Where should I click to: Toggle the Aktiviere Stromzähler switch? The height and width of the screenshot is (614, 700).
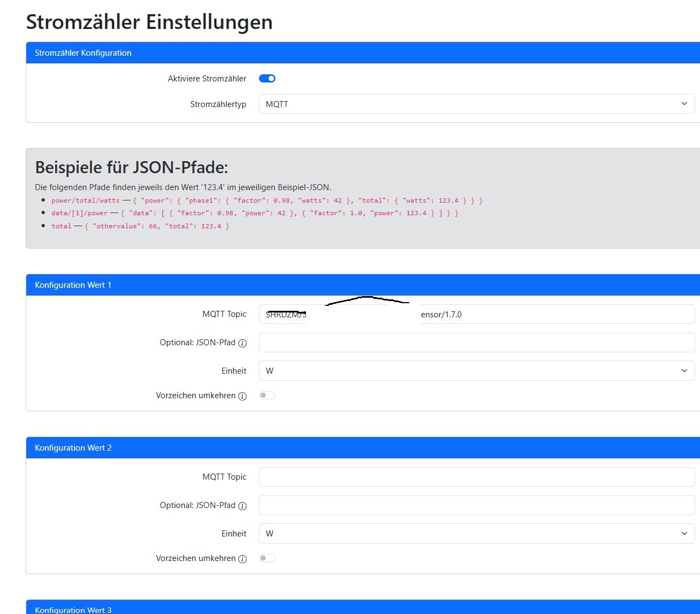pyautogui.click(x=267, y=79)
